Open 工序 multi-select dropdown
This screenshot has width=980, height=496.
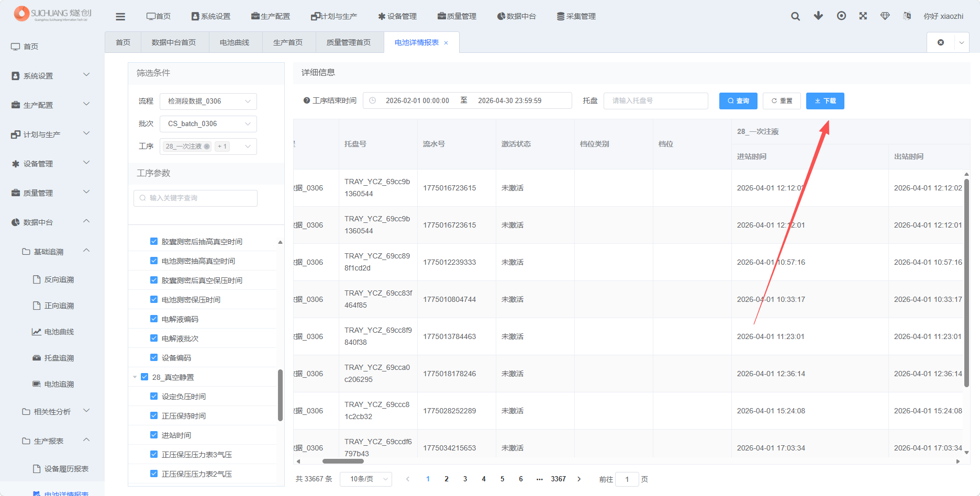208,146
